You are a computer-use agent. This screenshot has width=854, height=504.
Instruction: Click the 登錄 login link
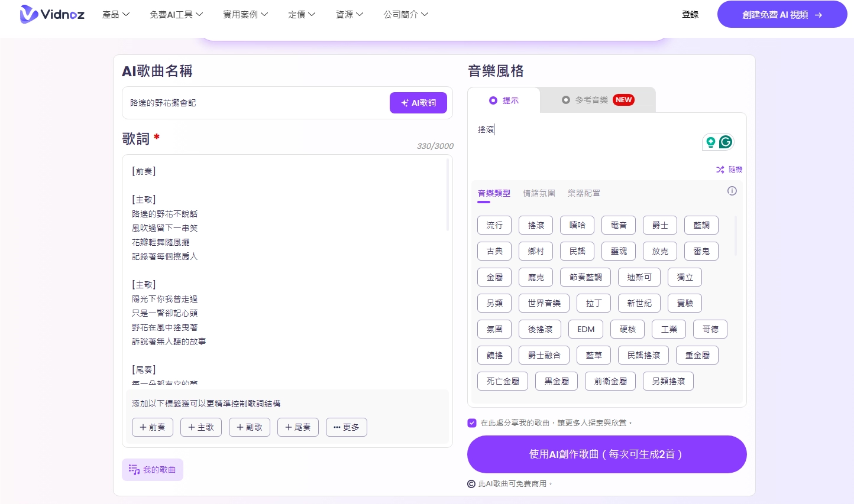click(690, 14)
